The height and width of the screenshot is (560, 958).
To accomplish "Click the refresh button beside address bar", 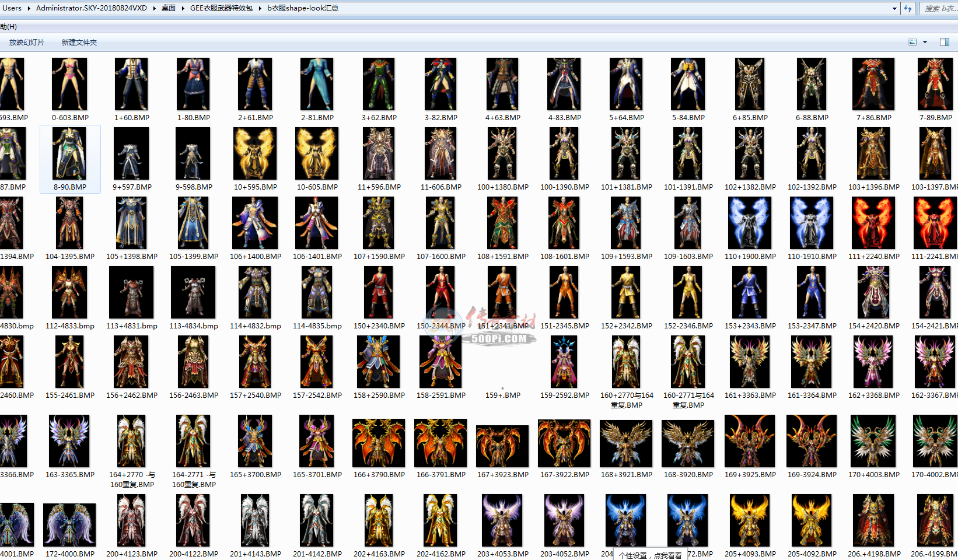I will coord(907,8).
